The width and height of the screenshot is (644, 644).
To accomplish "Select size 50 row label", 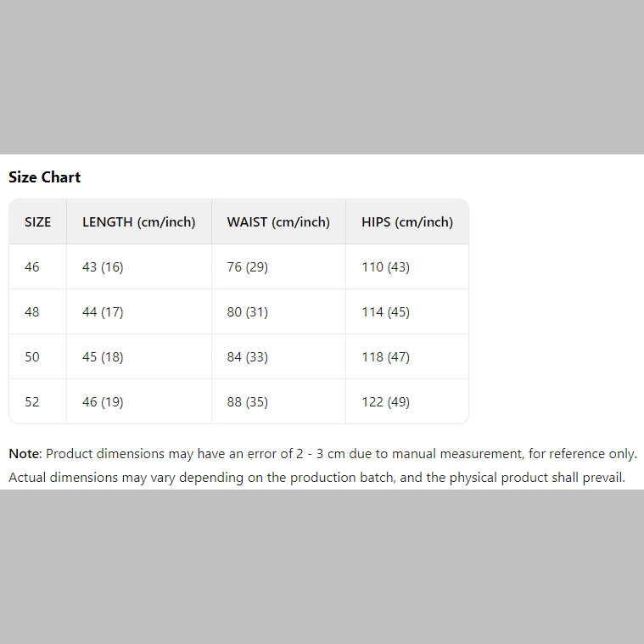I will pos(32,357).
